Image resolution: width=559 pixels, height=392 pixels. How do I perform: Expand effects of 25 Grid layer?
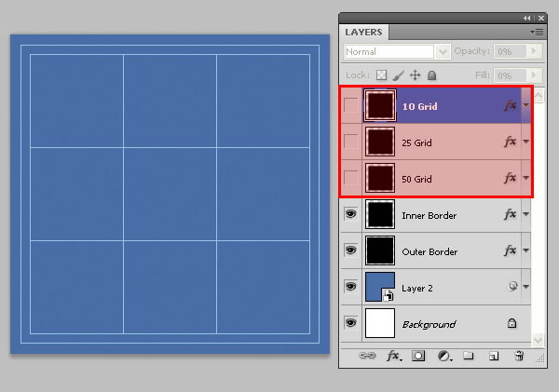(x=525, y=142)
